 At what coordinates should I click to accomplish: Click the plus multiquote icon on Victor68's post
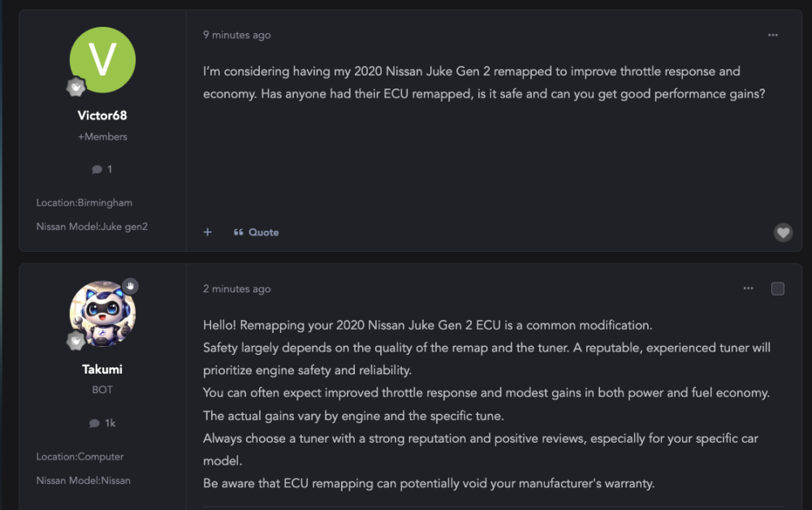coord(208,232)
